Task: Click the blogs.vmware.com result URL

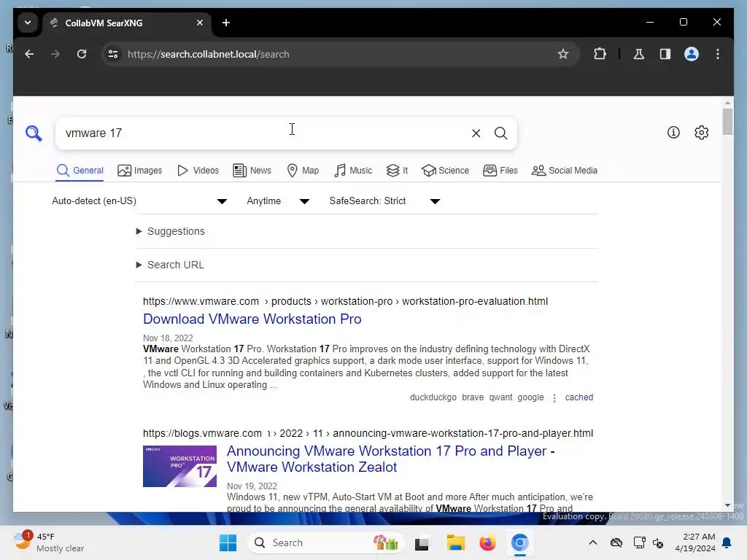Action: (368, 433)
